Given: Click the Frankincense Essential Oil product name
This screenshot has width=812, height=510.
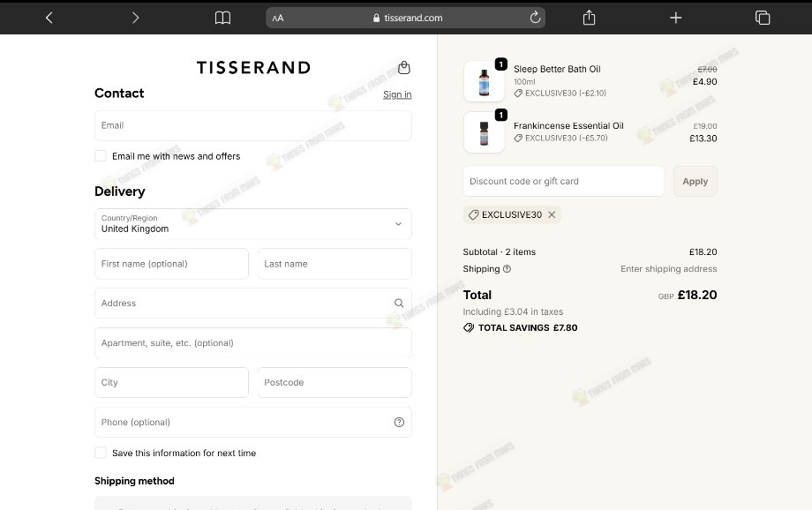Looking at the screenshot, I should (568, 125).
